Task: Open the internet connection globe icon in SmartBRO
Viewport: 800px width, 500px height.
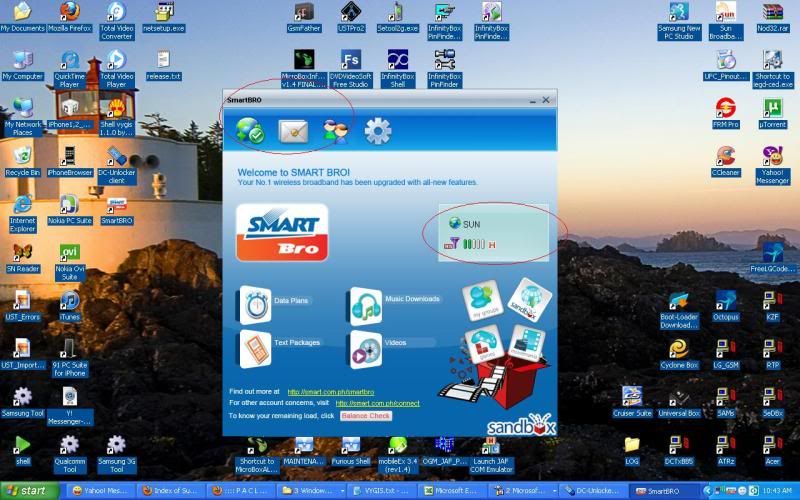Action: pos(250,131)
